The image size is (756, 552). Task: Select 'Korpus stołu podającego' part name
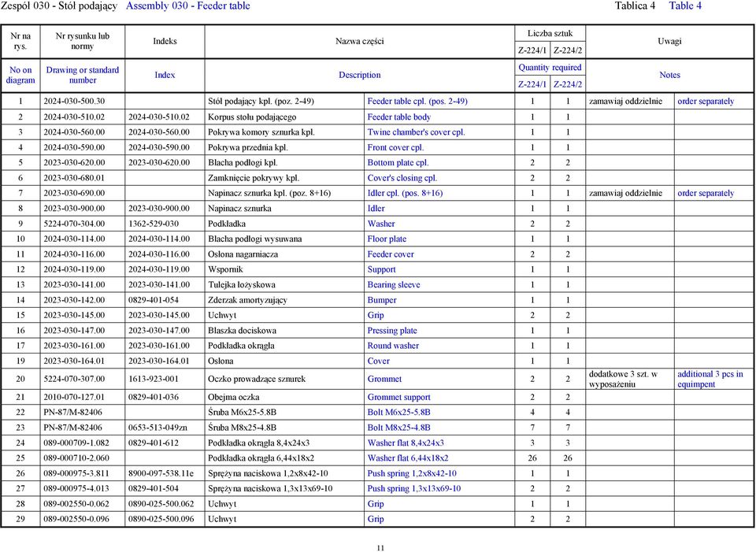coord(252,117)
